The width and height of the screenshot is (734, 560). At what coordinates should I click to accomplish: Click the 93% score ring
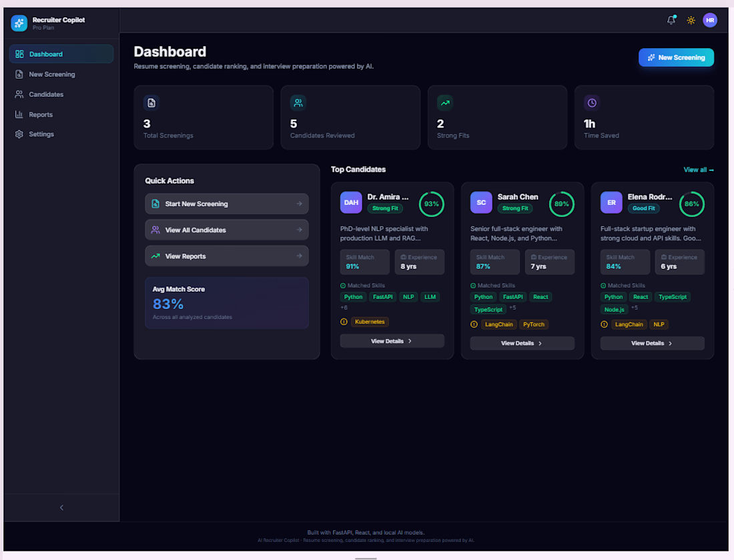431,204
